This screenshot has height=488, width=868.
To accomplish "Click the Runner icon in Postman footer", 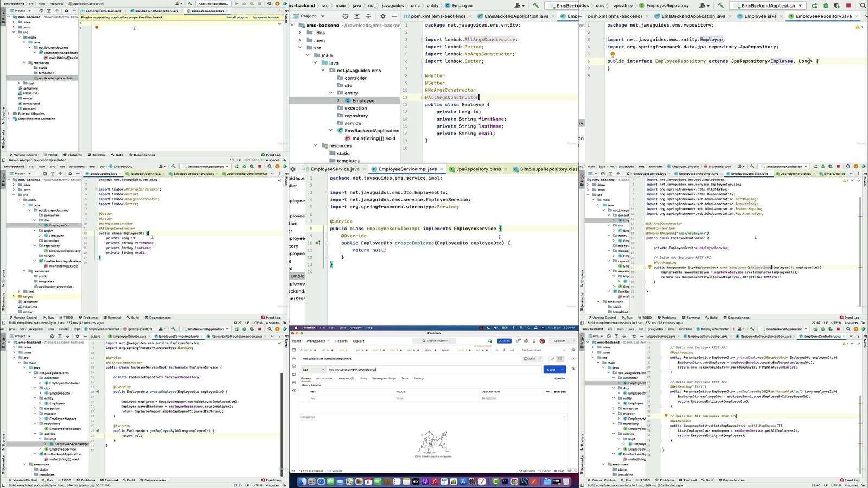I will click(546, 471).
